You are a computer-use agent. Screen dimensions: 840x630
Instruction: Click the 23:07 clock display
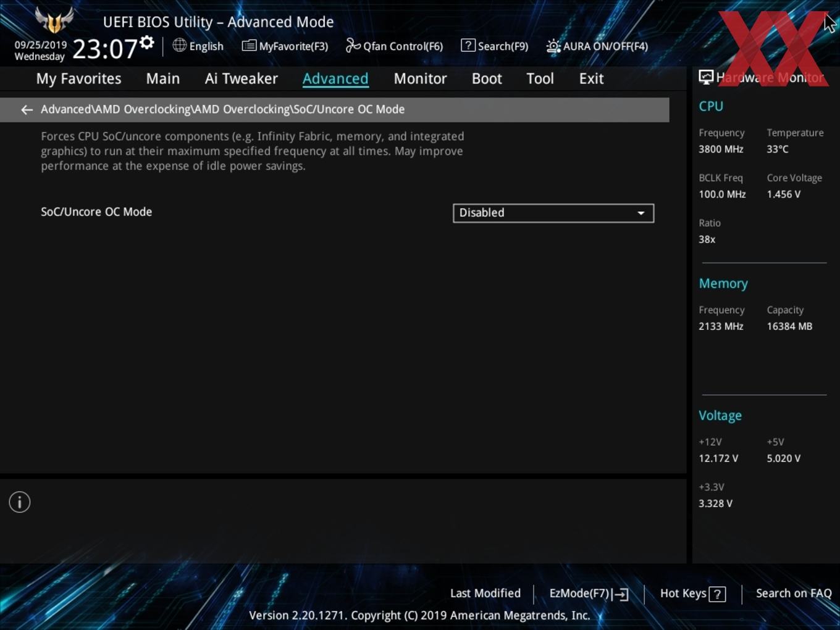[105, 48]
